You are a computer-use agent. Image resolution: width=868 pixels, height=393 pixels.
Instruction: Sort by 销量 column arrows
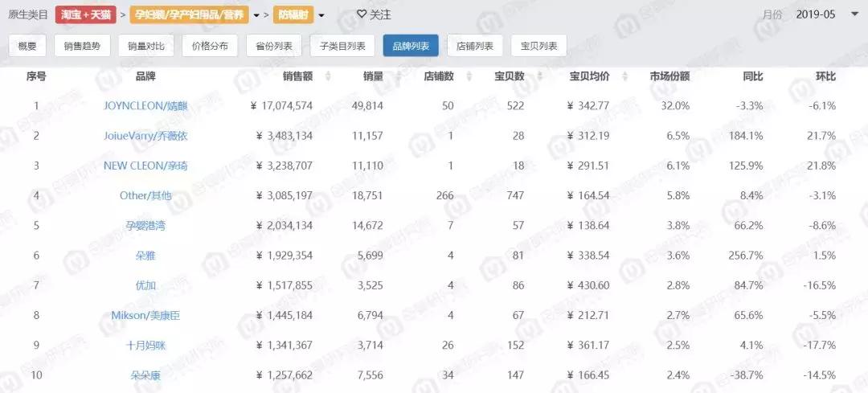[x=398, y=76]
